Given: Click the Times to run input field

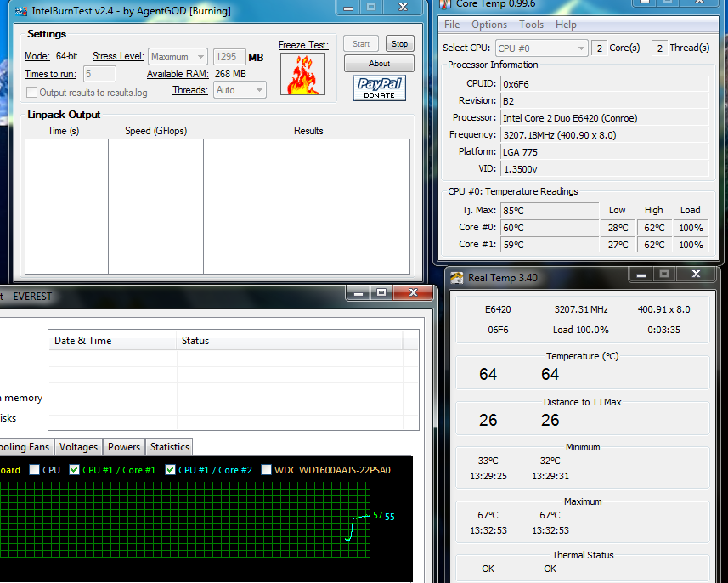Looking at the screenshot, I should [99, 74].
